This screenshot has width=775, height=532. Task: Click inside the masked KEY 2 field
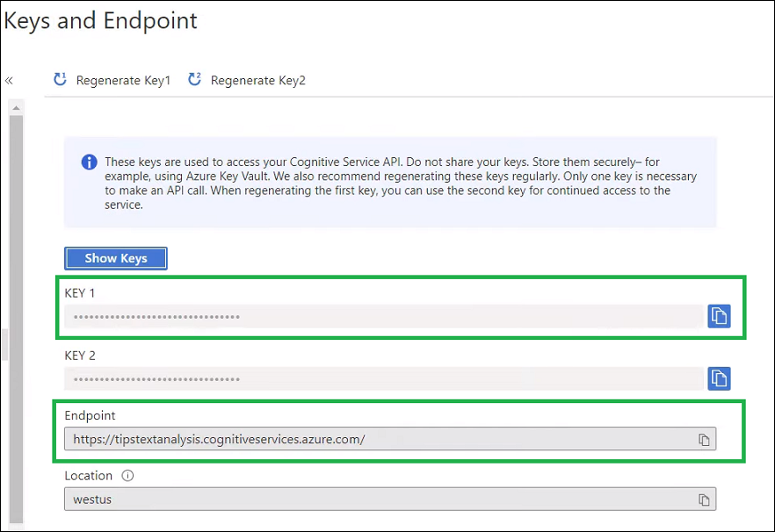pos(383,378)
